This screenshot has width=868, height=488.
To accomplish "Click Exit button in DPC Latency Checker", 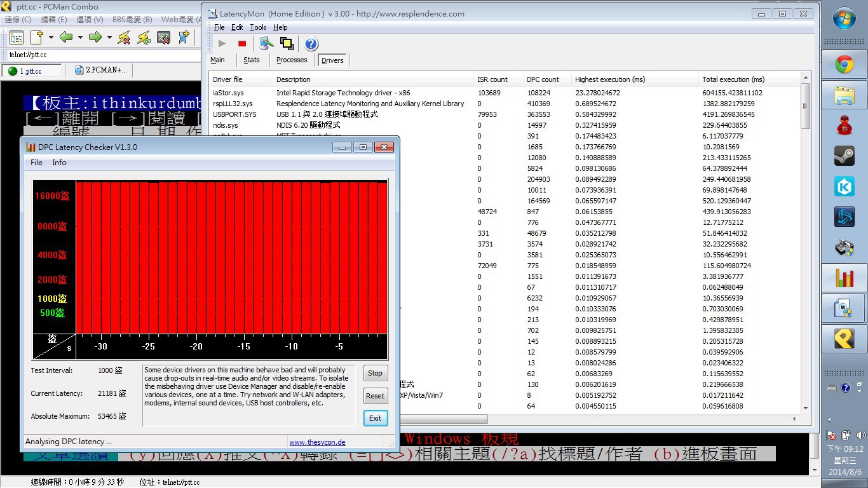I will tap(375, 418).
